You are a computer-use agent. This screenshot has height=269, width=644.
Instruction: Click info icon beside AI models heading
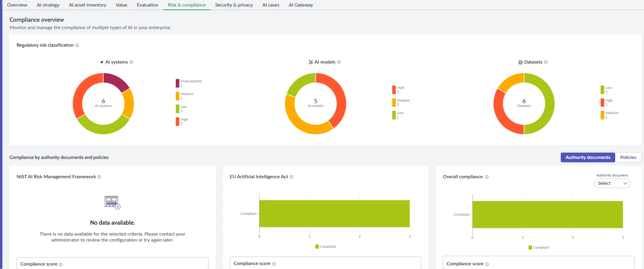[x=339, y=62]
